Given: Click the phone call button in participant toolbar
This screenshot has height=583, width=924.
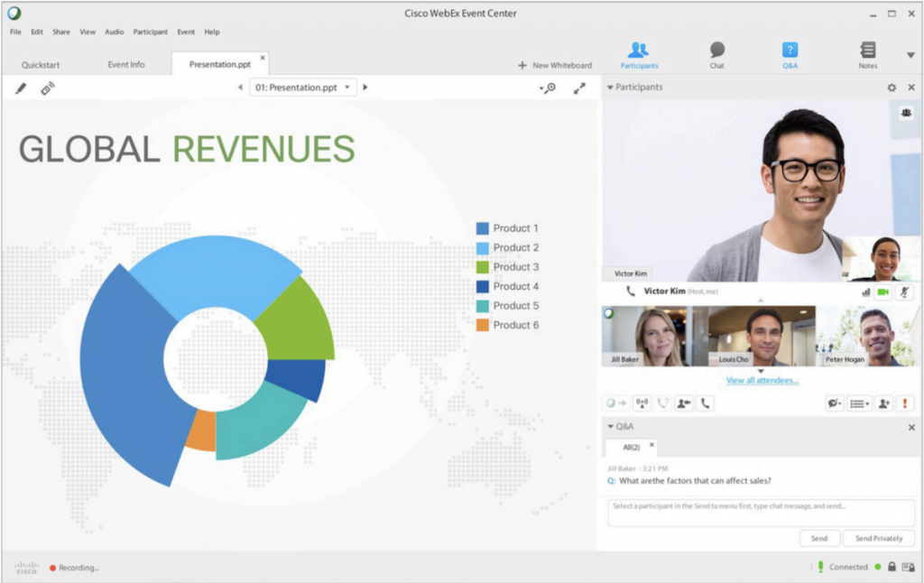Looking at the screenshot, I should point(706,403).
